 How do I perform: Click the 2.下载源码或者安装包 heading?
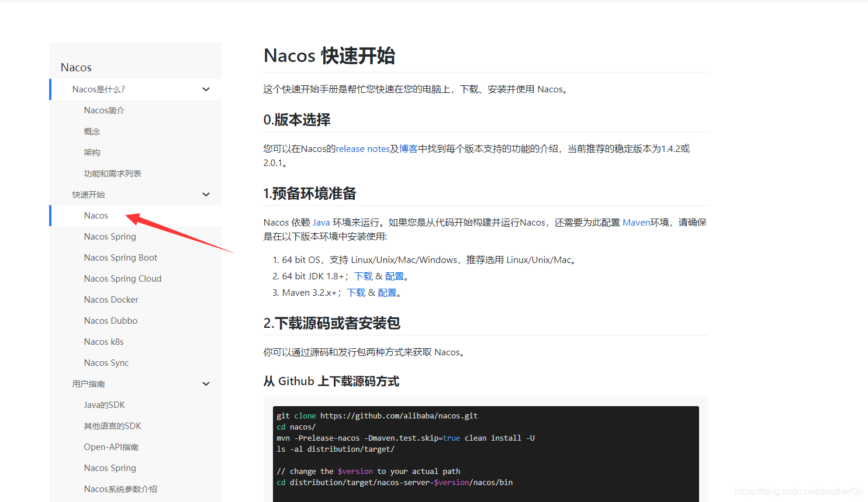[x=332, y=323]
